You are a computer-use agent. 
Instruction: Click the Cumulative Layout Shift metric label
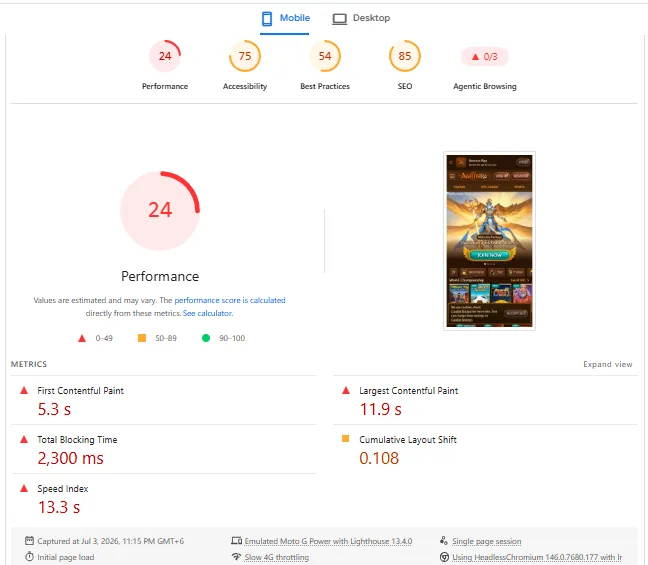click(408, 440)
